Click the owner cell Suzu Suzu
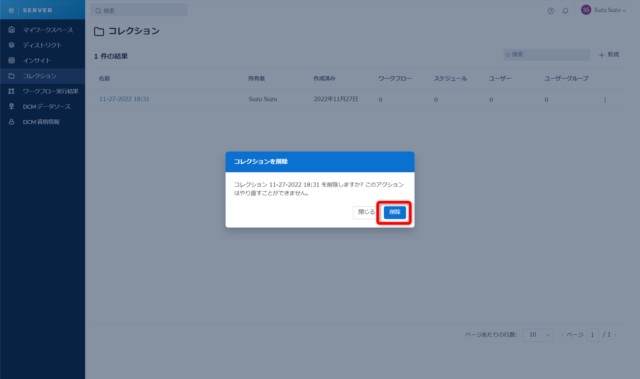The image size is (640, 379). [x=262, y=99]
